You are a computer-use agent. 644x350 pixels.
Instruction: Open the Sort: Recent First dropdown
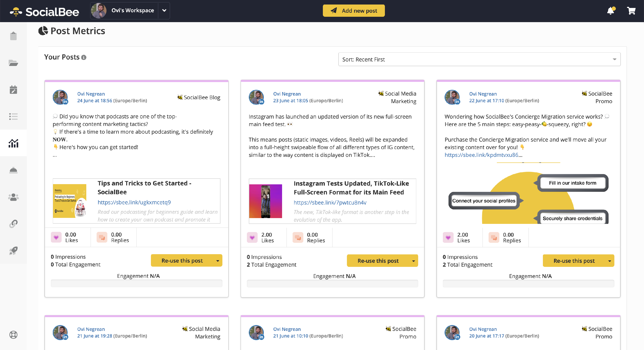point(479,59)
